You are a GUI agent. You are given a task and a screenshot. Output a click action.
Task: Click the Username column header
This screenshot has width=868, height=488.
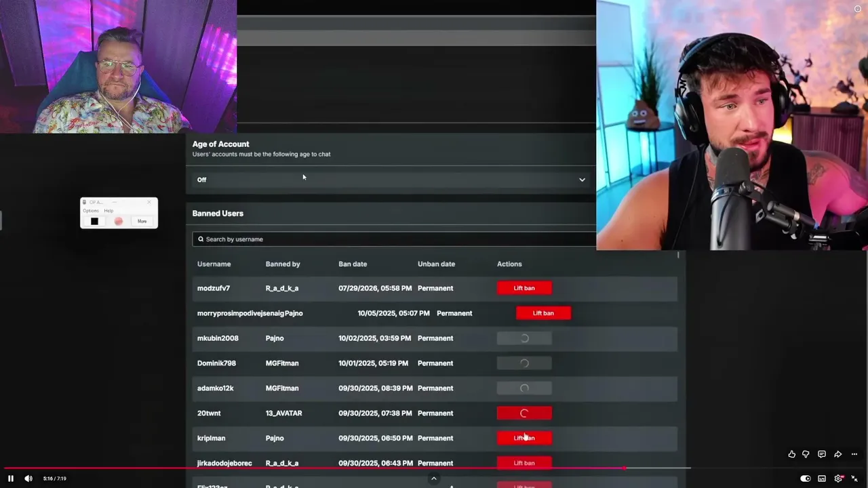tap(214, 264)
